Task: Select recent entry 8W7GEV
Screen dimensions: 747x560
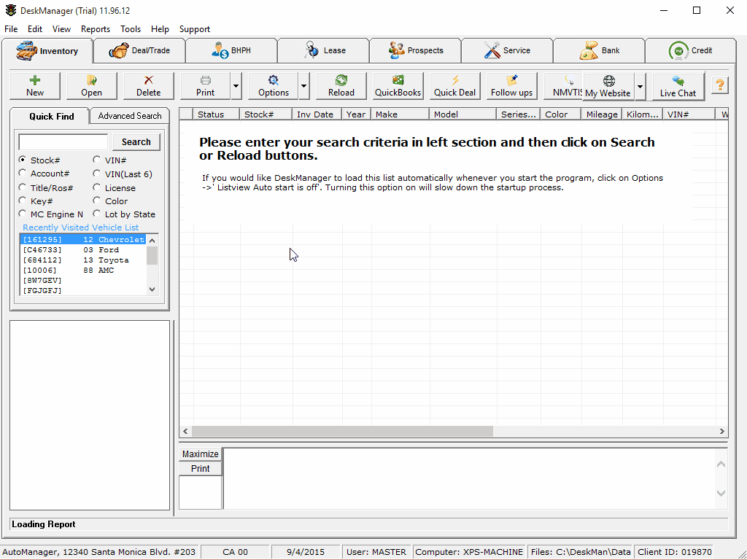Action: tap(83, 281)
